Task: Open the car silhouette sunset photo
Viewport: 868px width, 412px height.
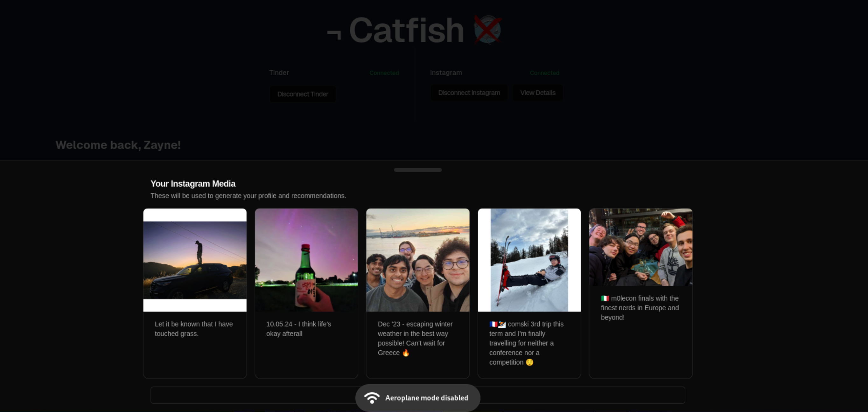Action: pos(195,260)
